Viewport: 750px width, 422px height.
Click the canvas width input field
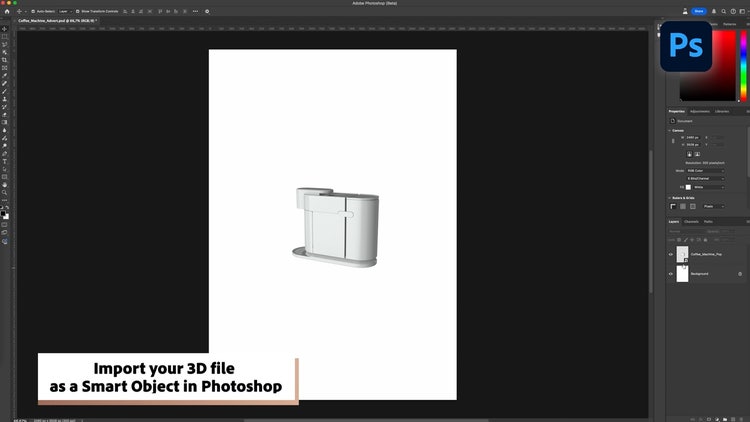click(x=693, y=137)
